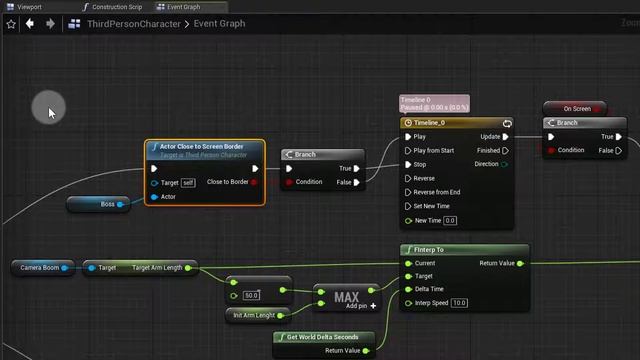Viewport: 640px width, 360px height.
Task: Click the Reverse from End pin
Action: 408,192
